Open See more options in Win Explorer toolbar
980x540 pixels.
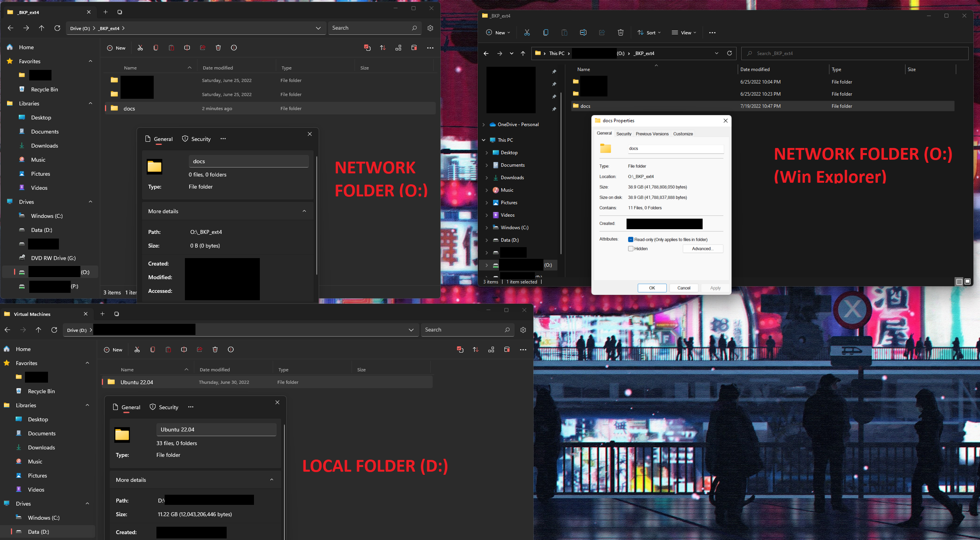[712, 32]
